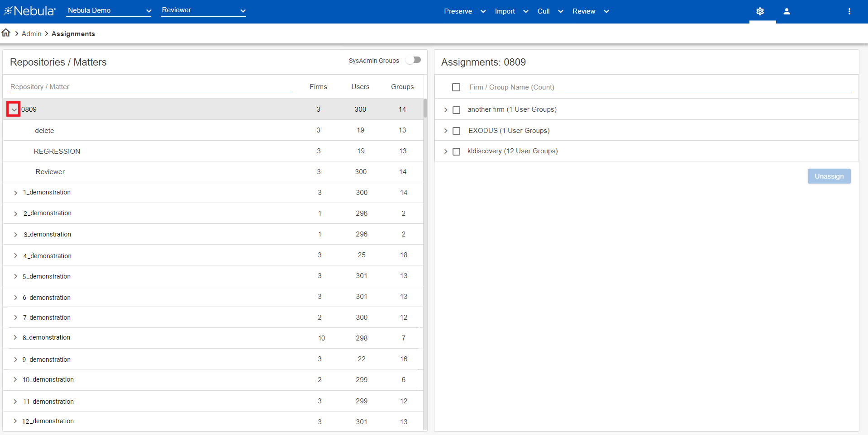Open the Preserve dropdown chevron
Screen dimensions: 868x435
(482, 11)
